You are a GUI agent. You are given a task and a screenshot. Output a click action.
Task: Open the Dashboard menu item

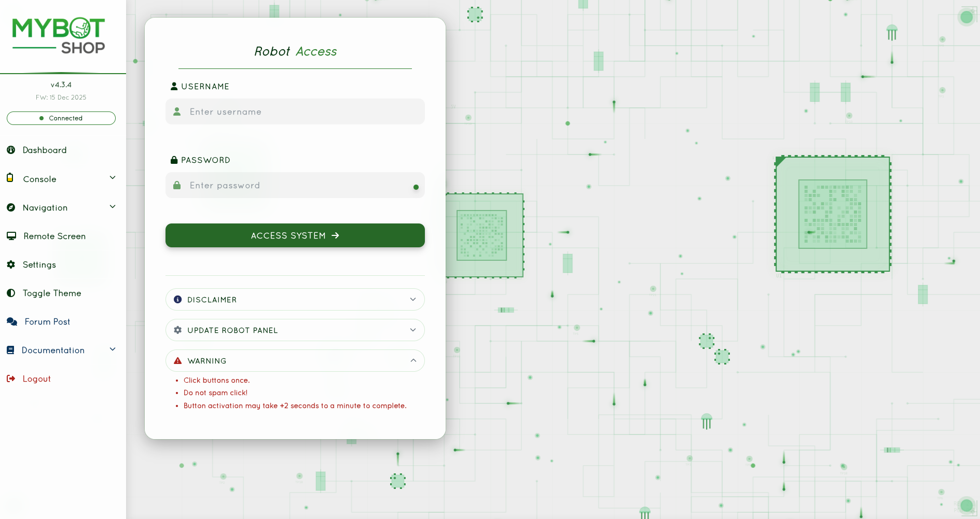[x=45, y=150]
